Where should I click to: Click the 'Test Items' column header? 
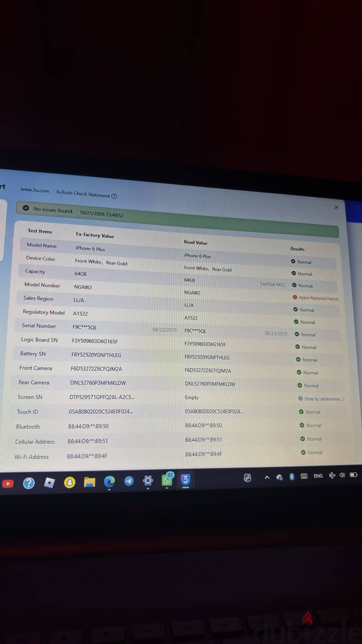(40, 231)
